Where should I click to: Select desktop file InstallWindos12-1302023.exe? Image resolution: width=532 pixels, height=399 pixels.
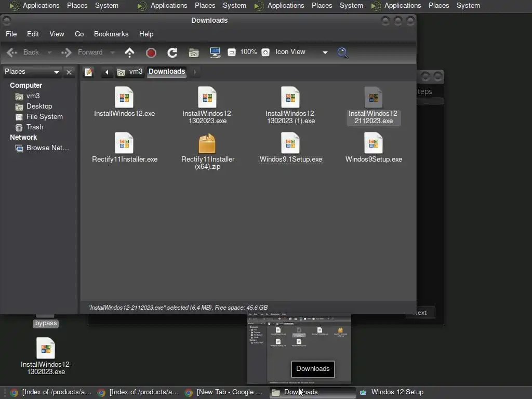click(x=46, y=356)
